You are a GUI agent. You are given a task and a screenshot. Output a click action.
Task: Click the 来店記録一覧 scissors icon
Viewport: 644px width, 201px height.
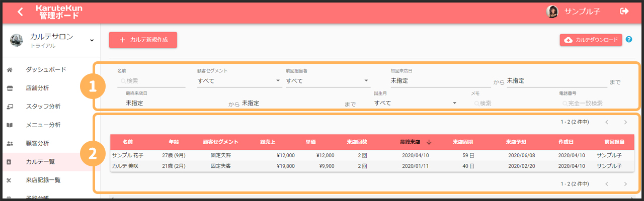tap(10, 180)
